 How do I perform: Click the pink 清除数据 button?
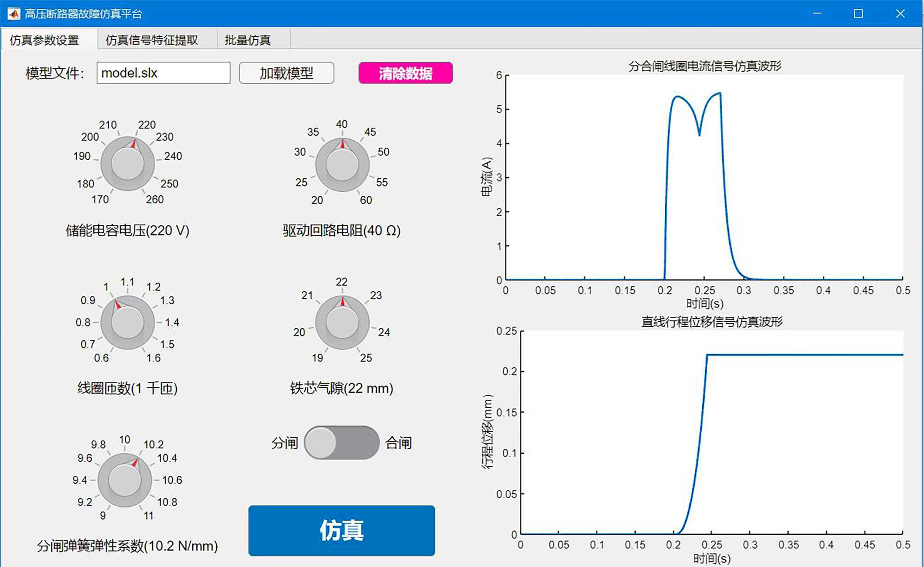pos(405,73)
